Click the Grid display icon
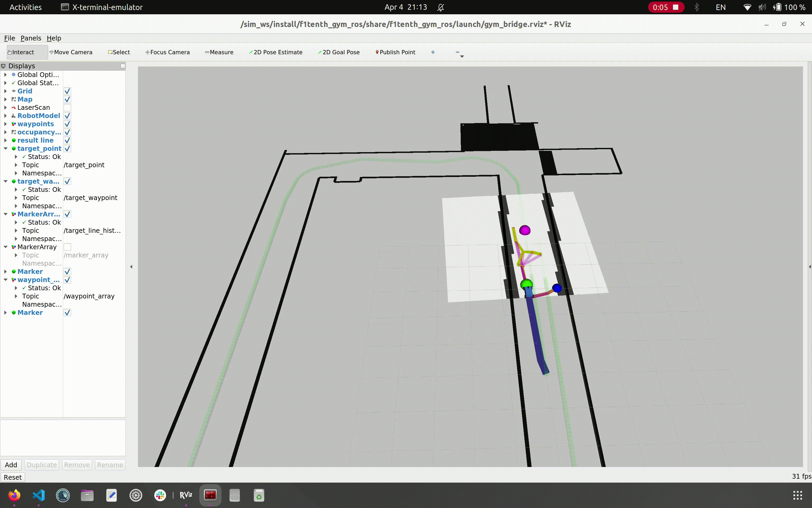Viewport: 812px width, 508px height. pos(14,91)
